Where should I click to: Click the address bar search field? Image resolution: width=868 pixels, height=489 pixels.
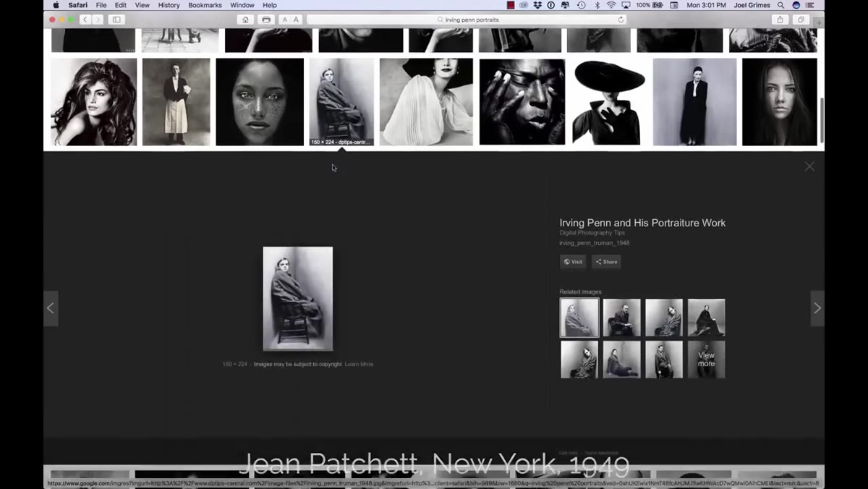pos(467,20)
